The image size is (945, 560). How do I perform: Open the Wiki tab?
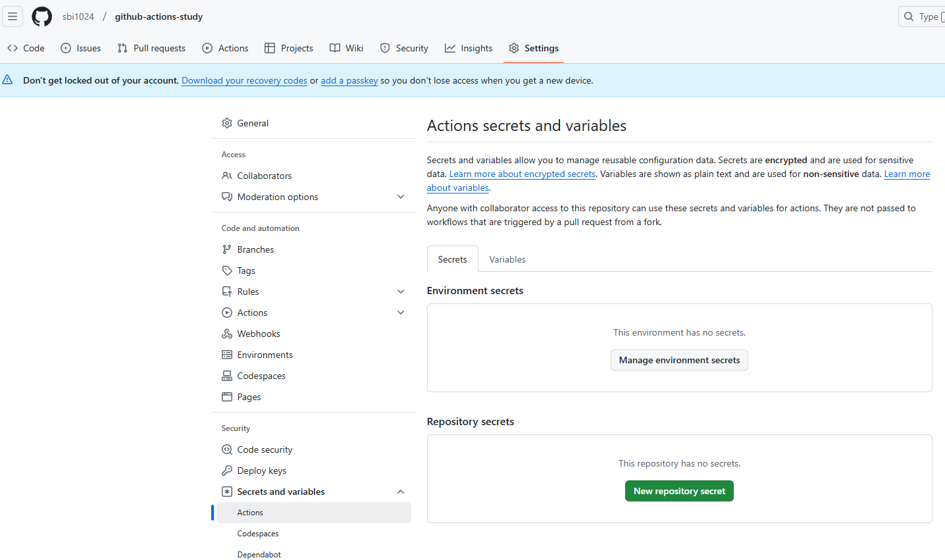(x=347, y=48)
